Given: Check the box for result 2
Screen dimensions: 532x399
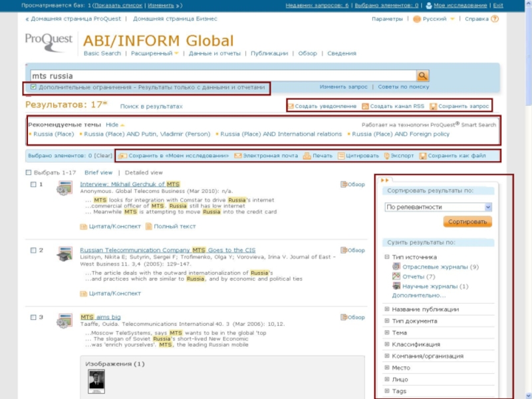Looking at the screenshot, I should coord(34,251).
